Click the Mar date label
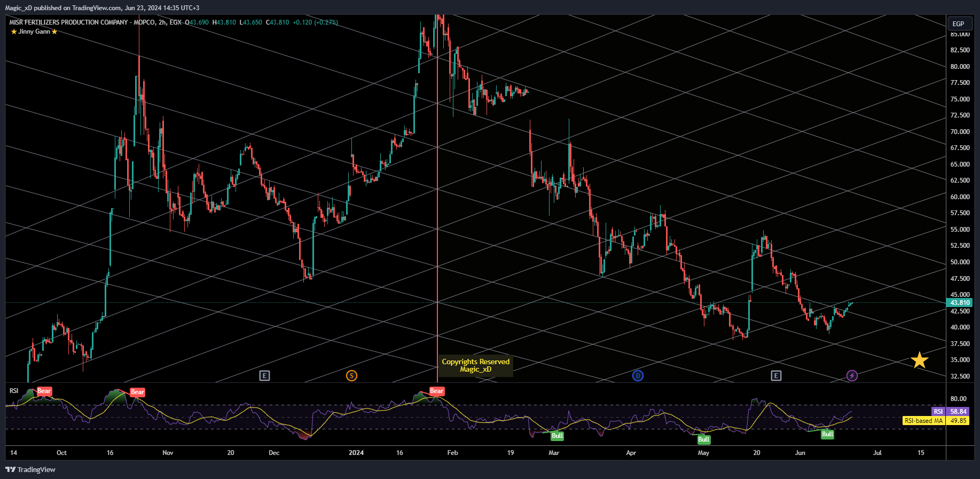The height and width of the screenshot is (479, 980). pyautogui.click(x=554, y=453)
